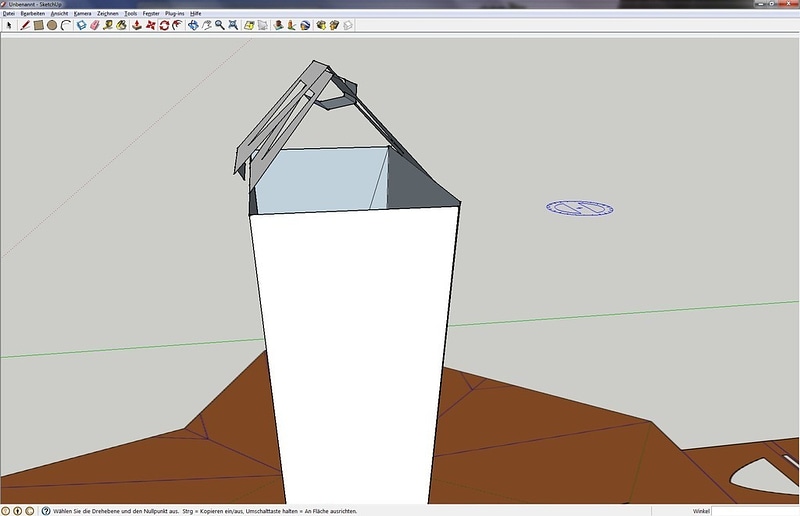Pick the Line pencil tool
The width and height of the screenshot is (800, 516).
[x=24, y=25]
